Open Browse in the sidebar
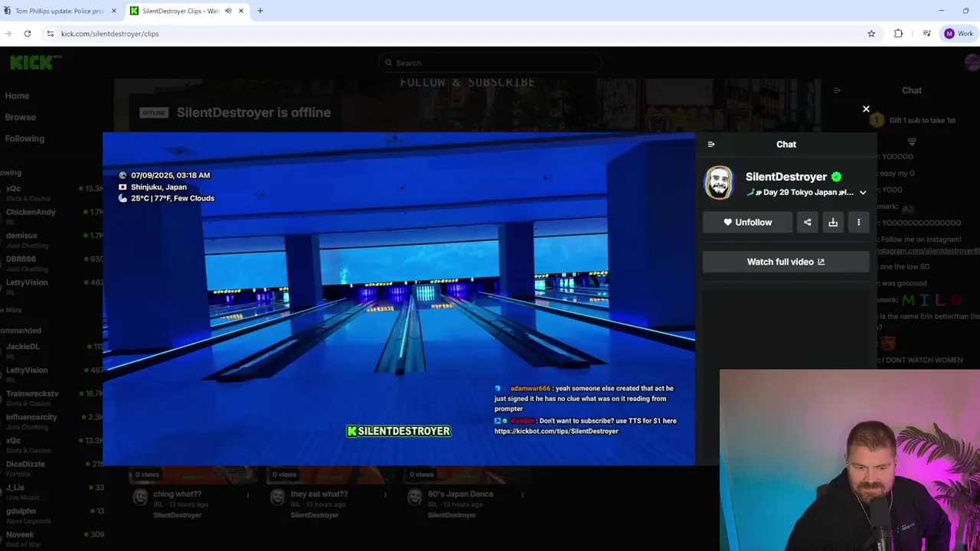Image resolution: width=980 pixels, height=551 pixels. pyautogui.click(x=20, y=117)
